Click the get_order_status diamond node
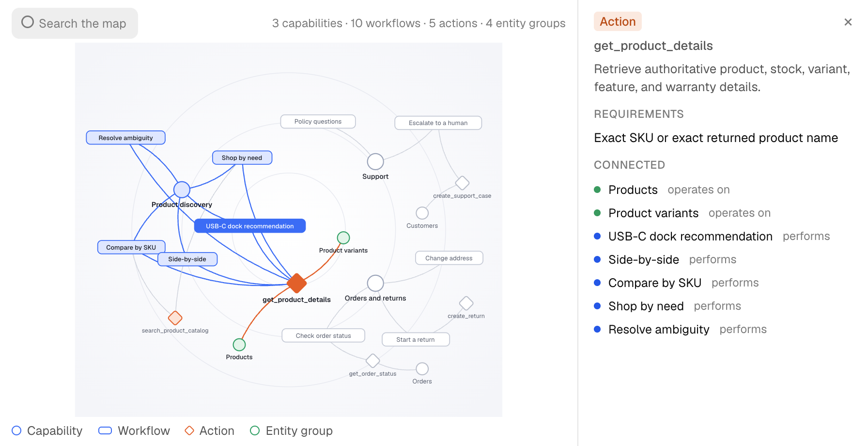This screenshot has height=446, width=868. point(372,361)
